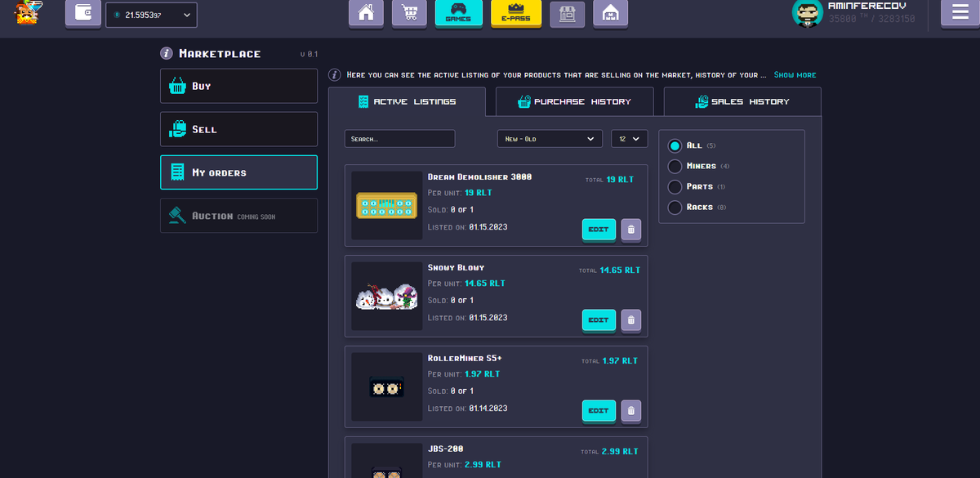Switch to the Sales History tab
Image resolution: width=980 pixels, height=478 pixels.
click(742, 101)
